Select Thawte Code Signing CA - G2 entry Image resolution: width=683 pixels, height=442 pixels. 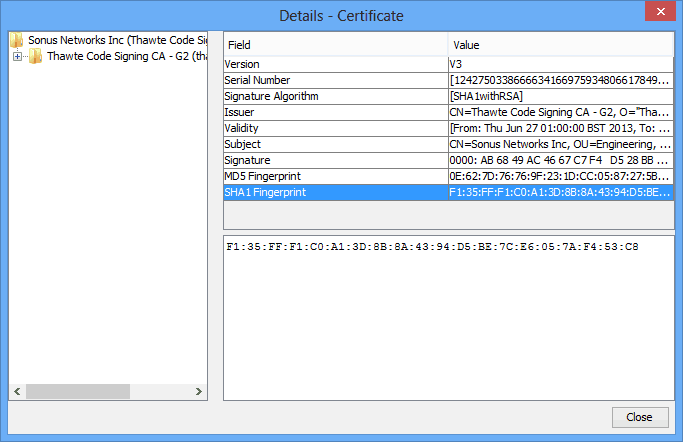pos(126,57)
